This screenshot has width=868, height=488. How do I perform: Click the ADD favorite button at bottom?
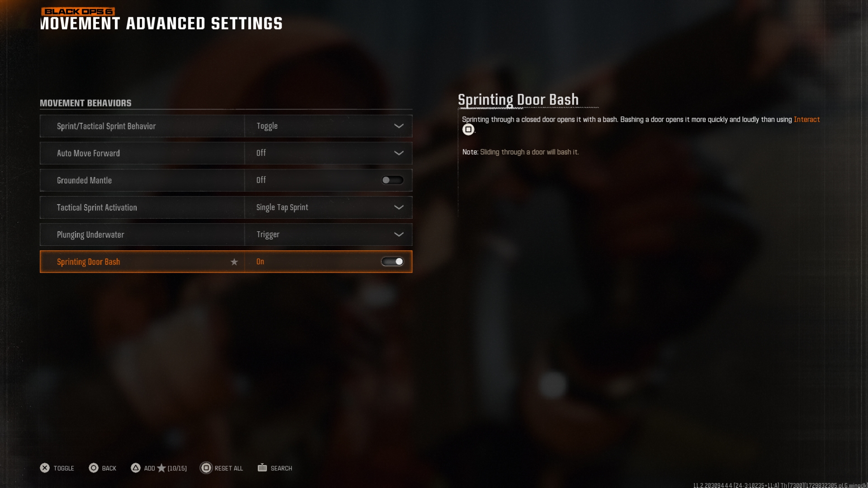[x=158, y=468]
